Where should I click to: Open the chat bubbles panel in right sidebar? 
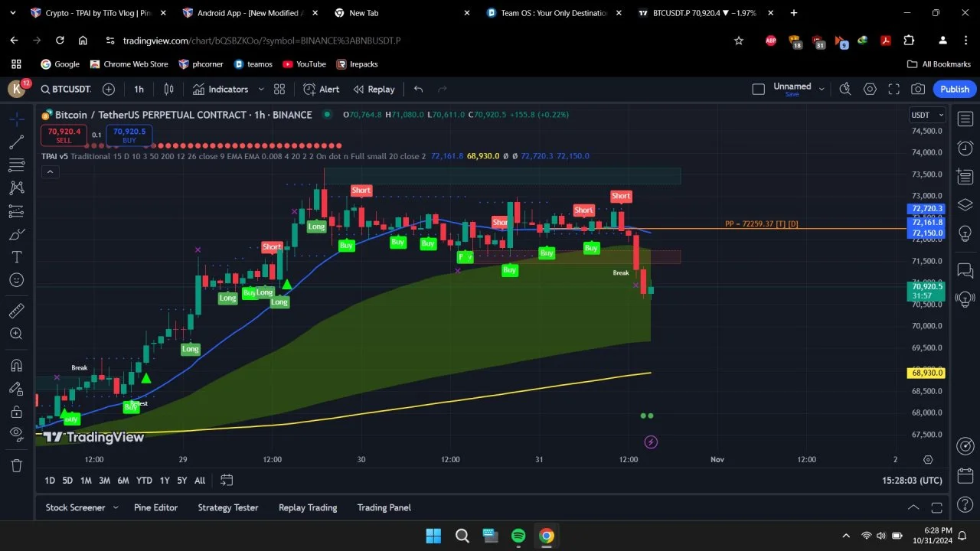click(965, 270)
